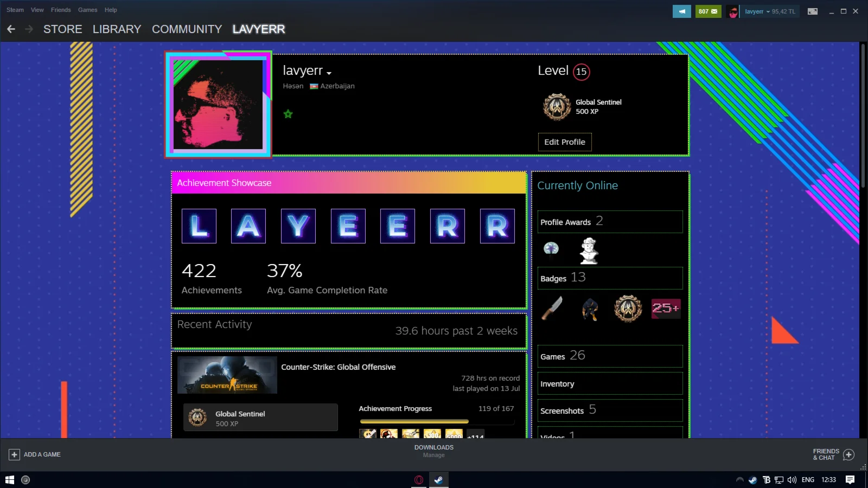The height and width of the screenshot is (488, 868).
Task: Click the '37%' completion rate value
Action: coord(284,271)
